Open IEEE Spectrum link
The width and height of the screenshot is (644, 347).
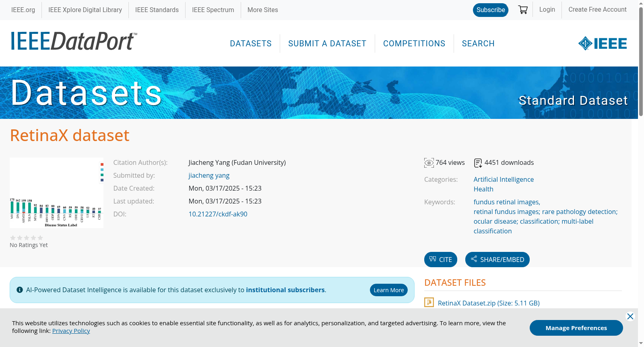tap(213, 10)
